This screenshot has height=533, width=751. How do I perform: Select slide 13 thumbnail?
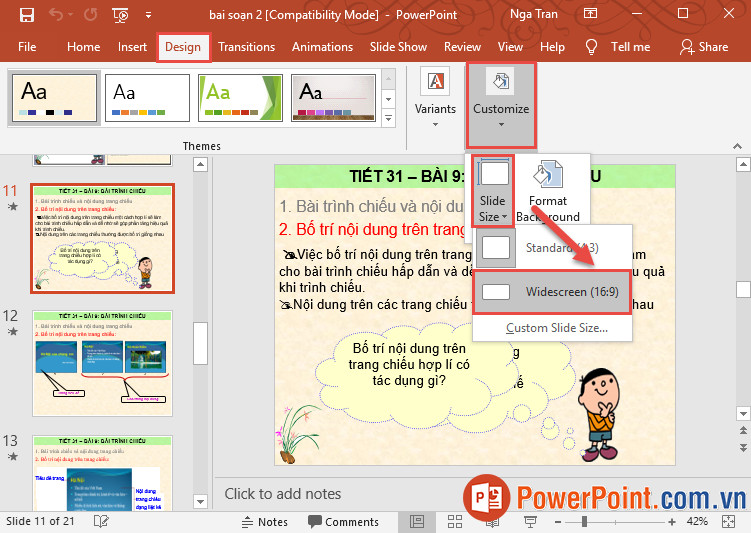coord(102,473)
